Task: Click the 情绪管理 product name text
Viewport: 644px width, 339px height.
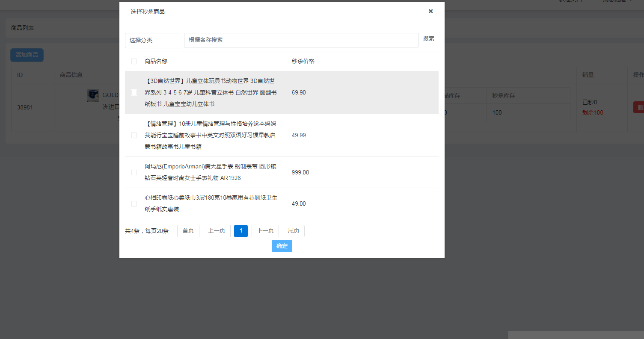Action: pyautogui.click(x=211, y=135)
